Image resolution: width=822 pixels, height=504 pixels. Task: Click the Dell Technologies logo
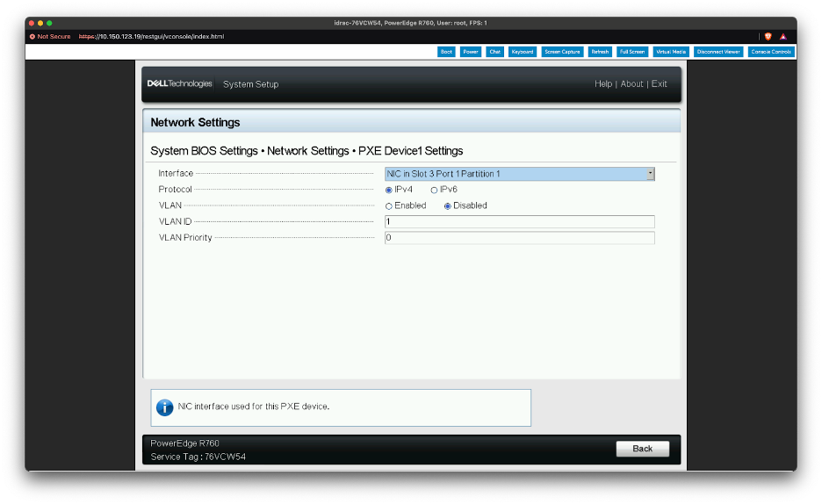click(x=179, y=84)
